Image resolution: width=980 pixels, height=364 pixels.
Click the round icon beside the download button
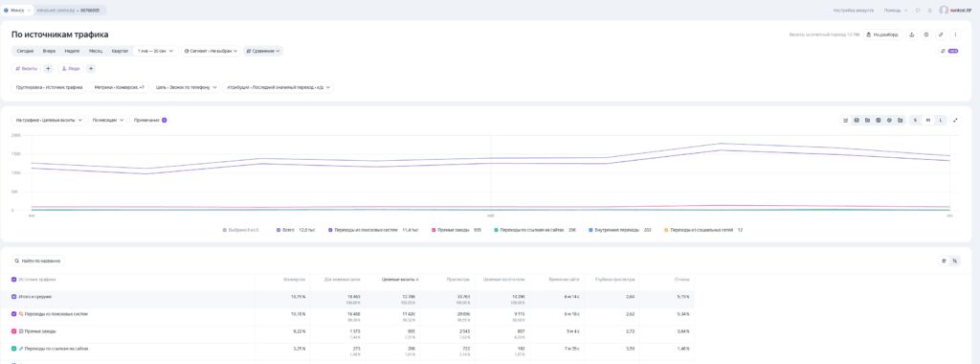click(926, 35)
